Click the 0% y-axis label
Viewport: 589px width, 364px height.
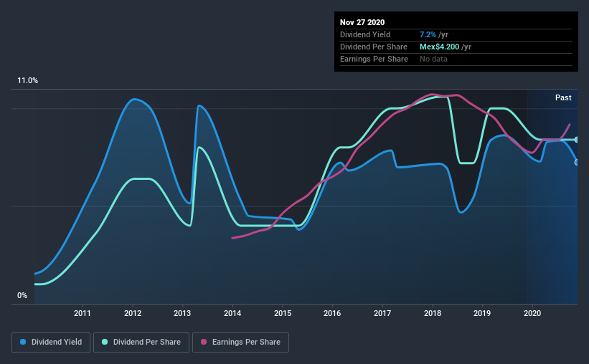pyautogui.click(x=22, y=296)
